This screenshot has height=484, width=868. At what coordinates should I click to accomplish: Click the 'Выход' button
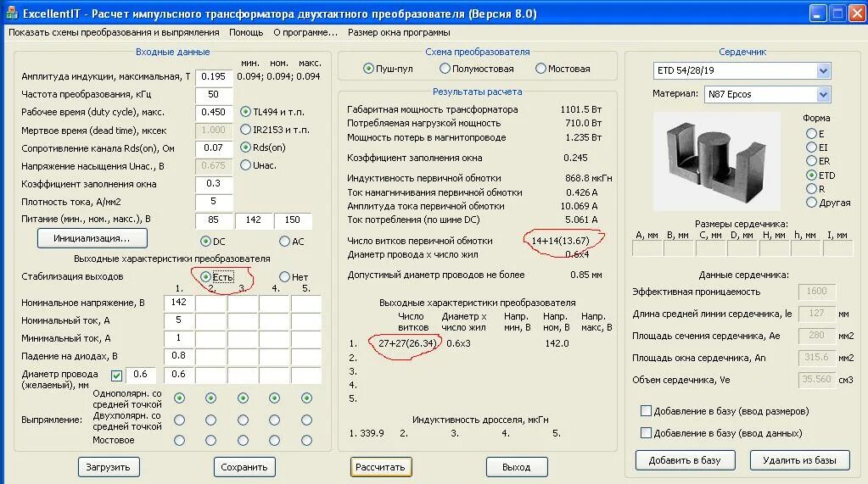point(517,467)
